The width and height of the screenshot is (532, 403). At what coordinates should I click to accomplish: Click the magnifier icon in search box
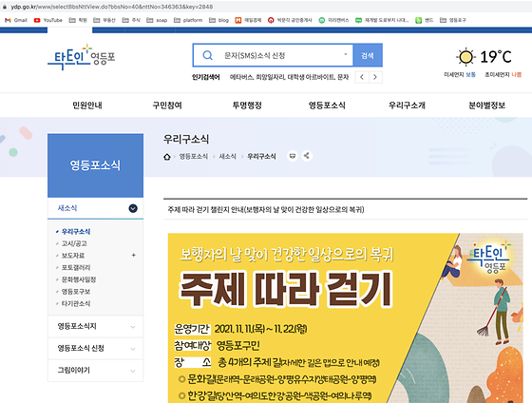click(207, 55)
